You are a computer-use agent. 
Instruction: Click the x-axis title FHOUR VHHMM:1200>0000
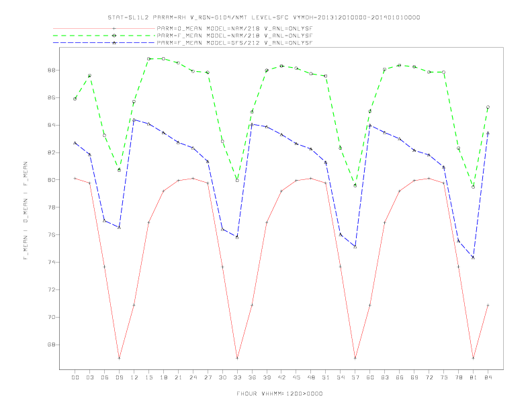(x=279, y=394)
